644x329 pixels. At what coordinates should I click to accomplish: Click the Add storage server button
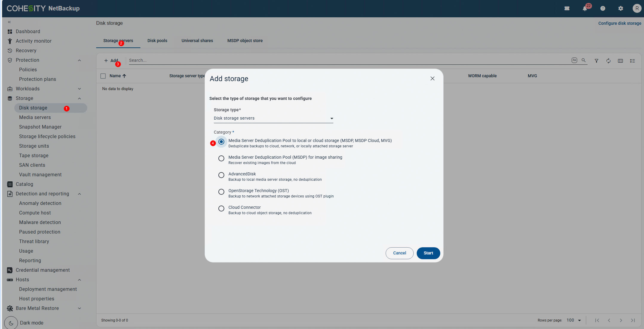111,61
